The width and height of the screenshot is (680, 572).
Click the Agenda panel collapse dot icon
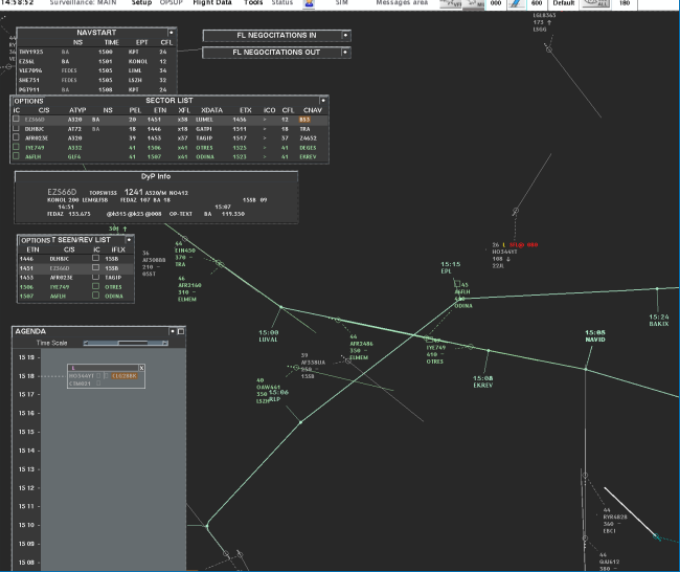(172, 330)
